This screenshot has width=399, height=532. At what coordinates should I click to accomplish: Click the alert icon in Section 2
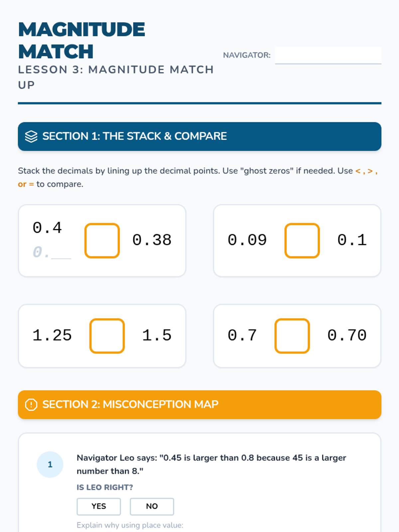coord(31,405)
